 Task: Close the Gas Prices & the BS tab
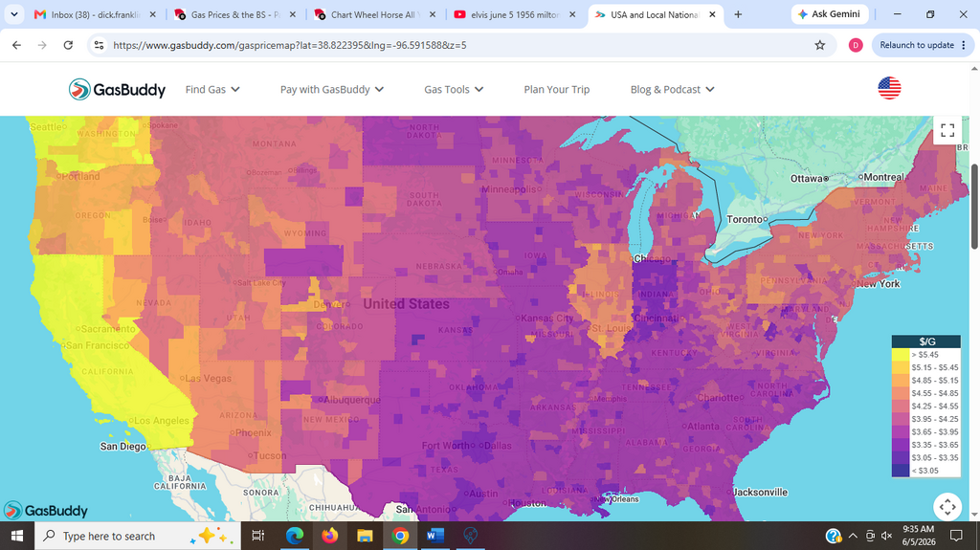click(x=293, y=14)
